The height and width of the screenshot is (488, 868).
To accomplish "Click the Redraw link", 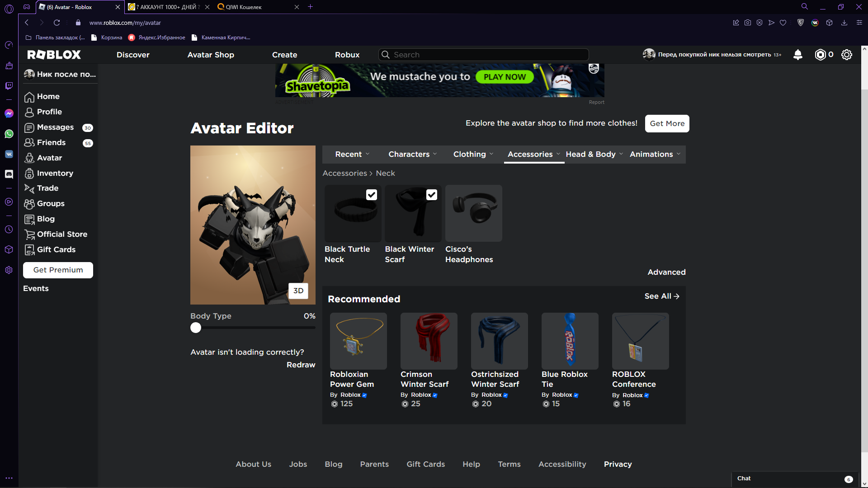I will pyautogui.click(x=301, y=365).
